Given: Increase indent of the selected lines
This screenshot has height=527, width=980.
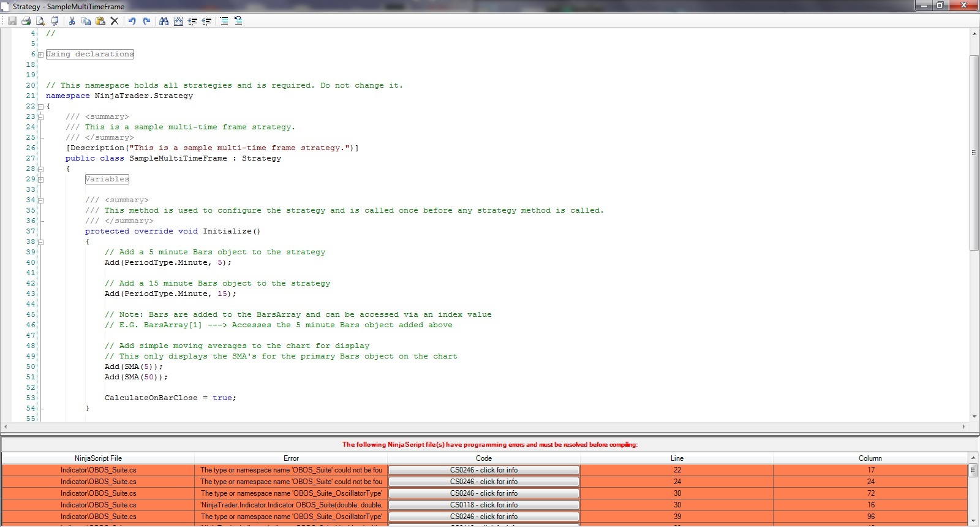Looking at the screenshot, I should [207, 21].
